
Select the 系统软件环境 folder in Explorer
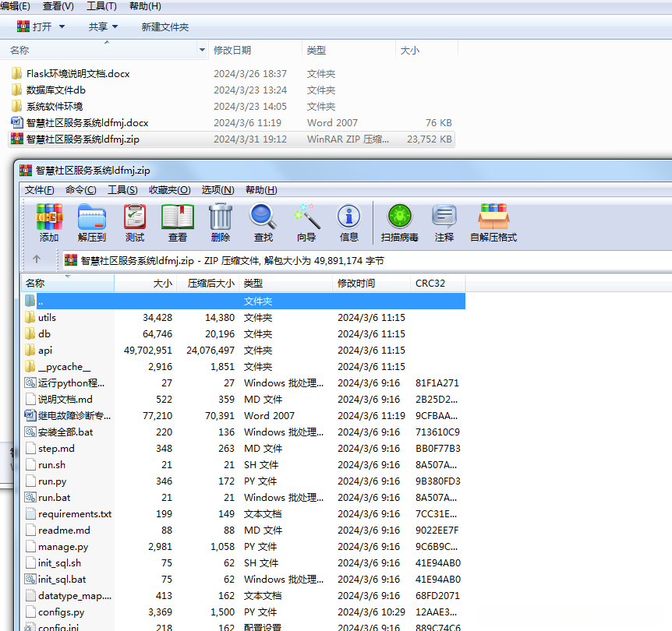232,106
